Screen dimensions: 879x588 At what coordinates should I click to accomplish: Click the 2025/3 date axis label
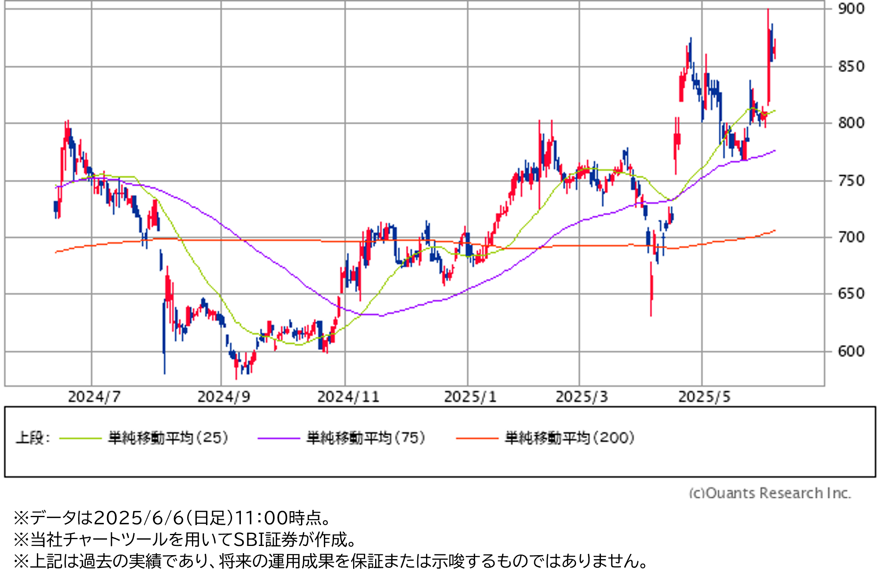click(582, 397)
